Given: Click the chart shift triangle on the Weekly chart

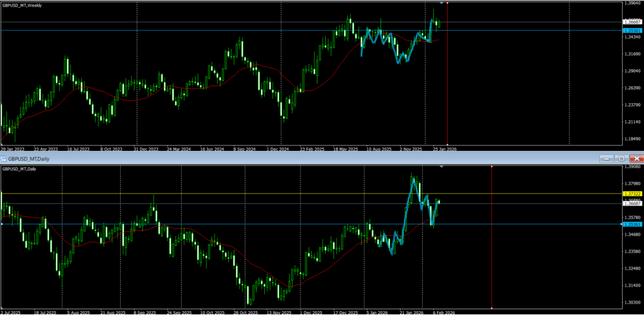Looking at the screenshot, I should (x=442, y=3).
